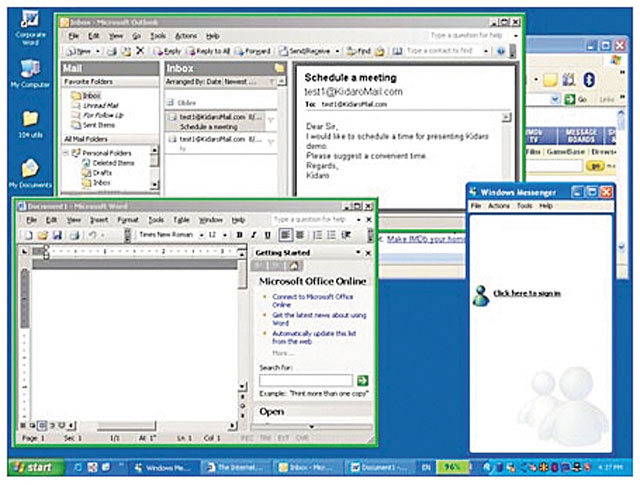640x485 pixels.
Task: Click the Home icon in Getting Started pane
Action: (x=294, y=266)
